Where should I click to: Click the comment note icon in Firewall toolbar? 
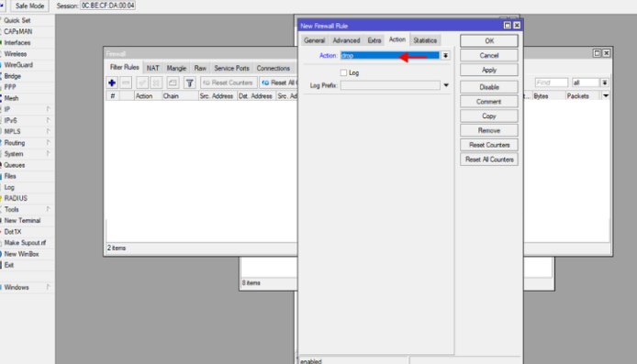173,83
